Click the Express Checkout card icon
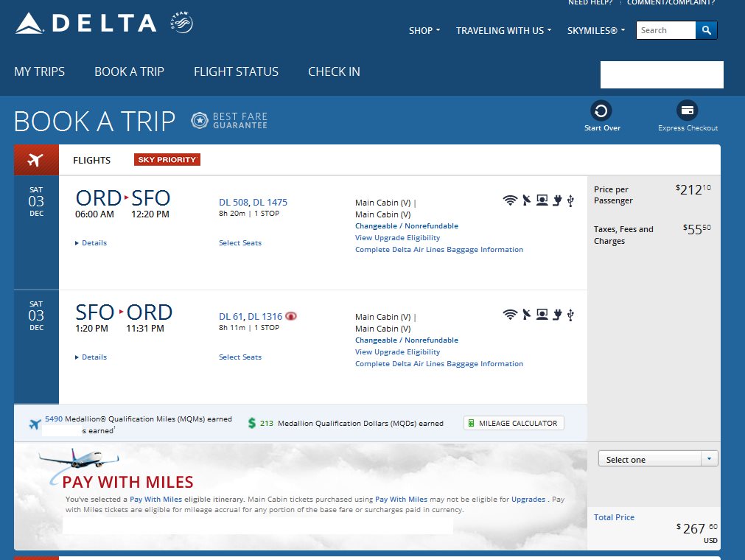745x560 pixels. (x=687, y=111)
